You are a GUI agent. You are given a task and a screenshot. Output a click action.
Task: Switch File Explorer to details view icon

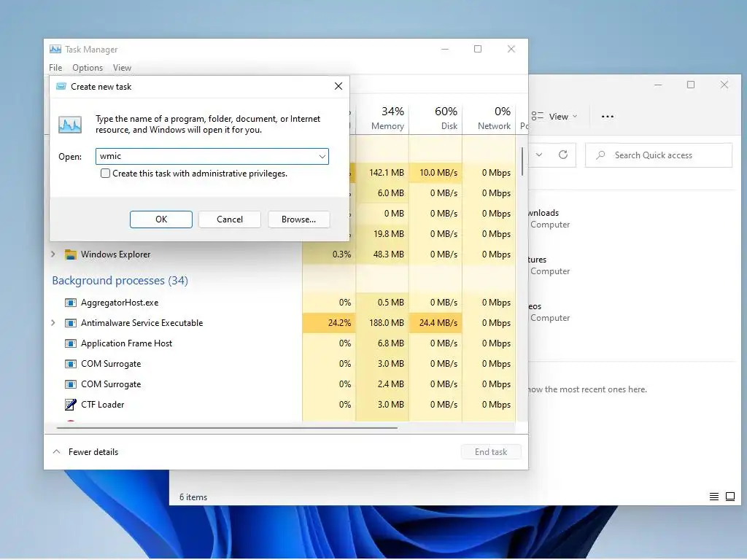click(x=714, y=497)
